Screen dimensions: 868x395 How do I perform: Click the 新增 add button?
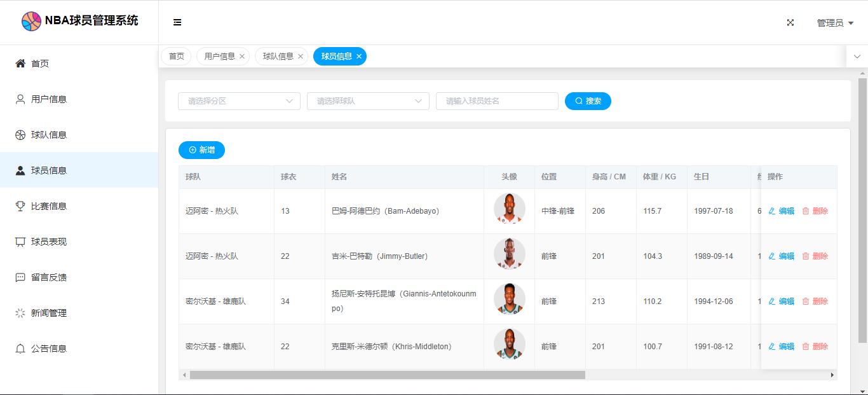[x=201, y=150]
